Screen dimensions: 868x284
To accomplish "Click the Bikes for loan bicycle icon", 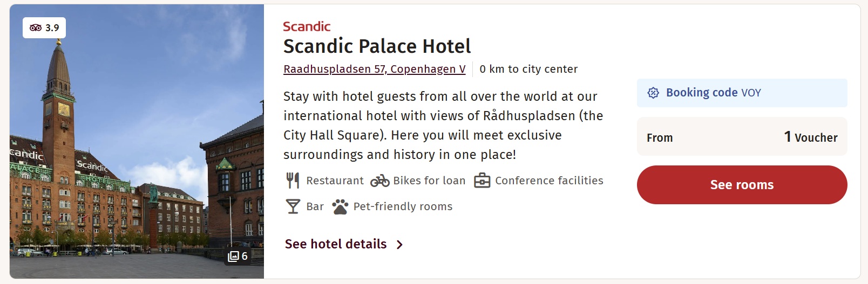I will tap(380, 181).
